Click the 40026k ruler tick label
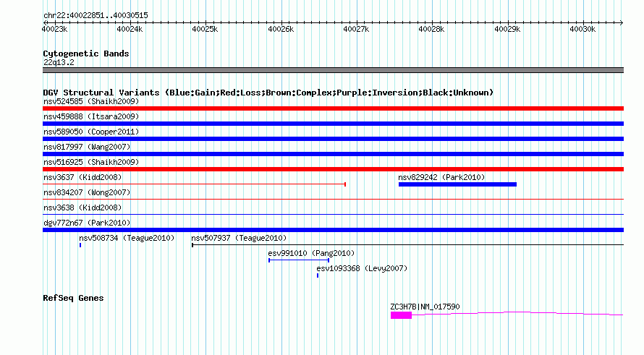Screen dimensions: 644x355 tap(281, 29)
